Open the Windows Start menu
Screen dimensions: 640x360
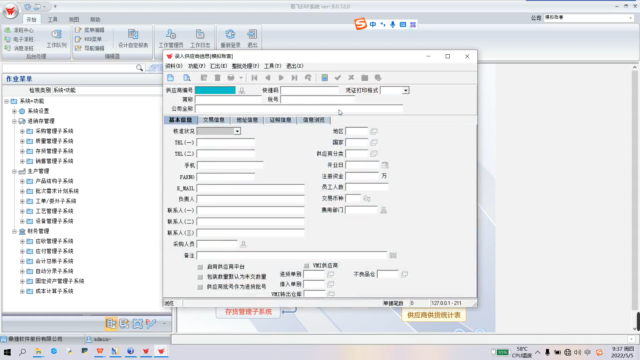click(7, 352)
